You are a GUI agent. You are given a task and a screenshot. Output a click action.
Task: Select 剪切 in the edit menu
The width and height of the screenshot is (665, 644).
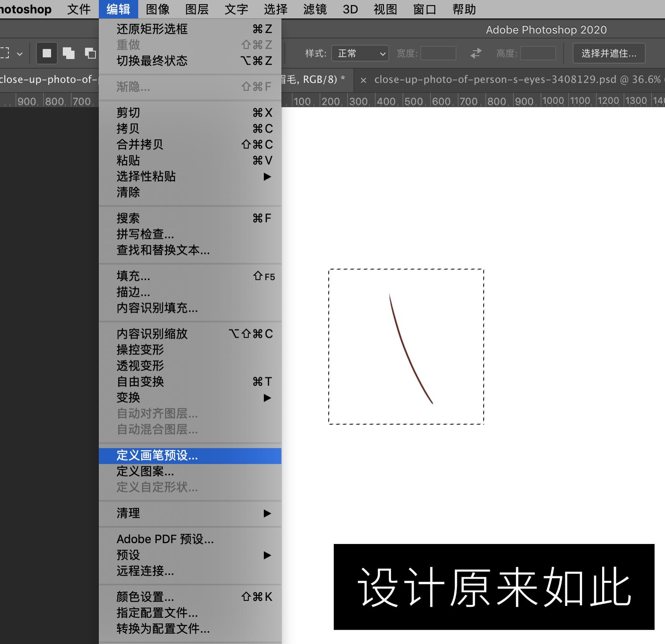(190, 113)
